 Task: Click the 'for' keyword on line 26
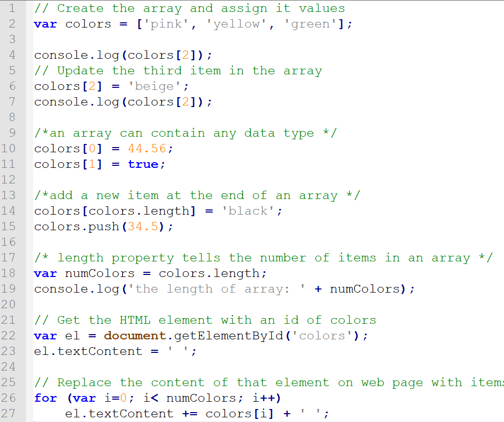coord(45,398)
